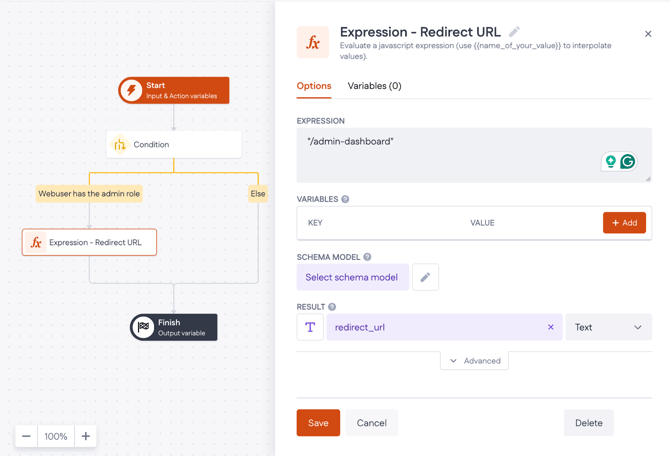
Task: Click the Finish node flag icon
Action: point(144,327)
